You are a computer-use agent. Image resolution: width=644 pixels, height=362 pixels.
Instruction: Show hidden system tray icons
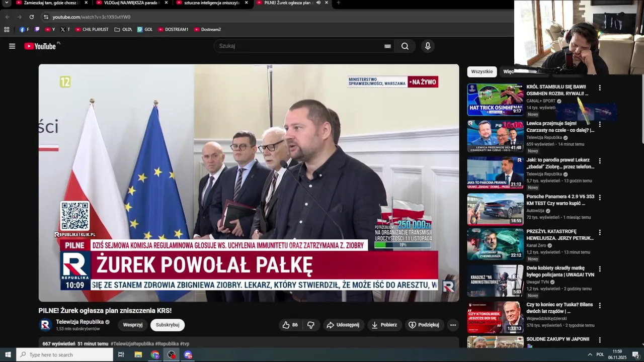590,355
